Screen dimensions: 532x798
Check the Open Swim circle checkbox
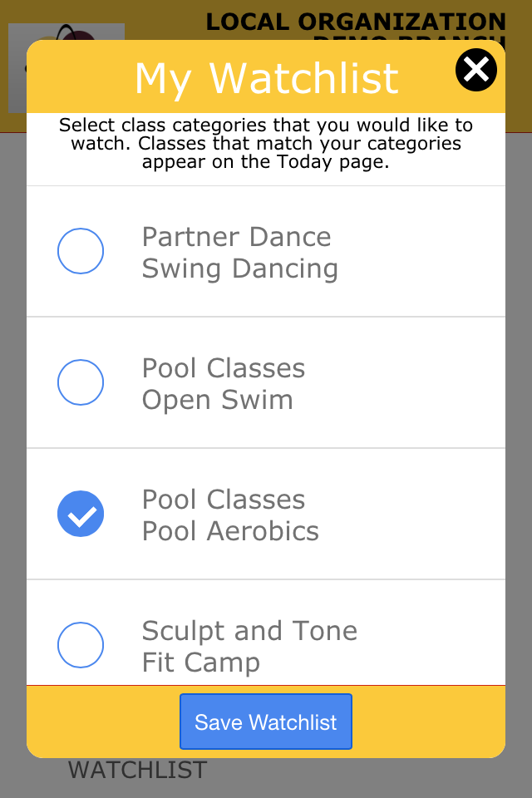click(x=81, y=382)
